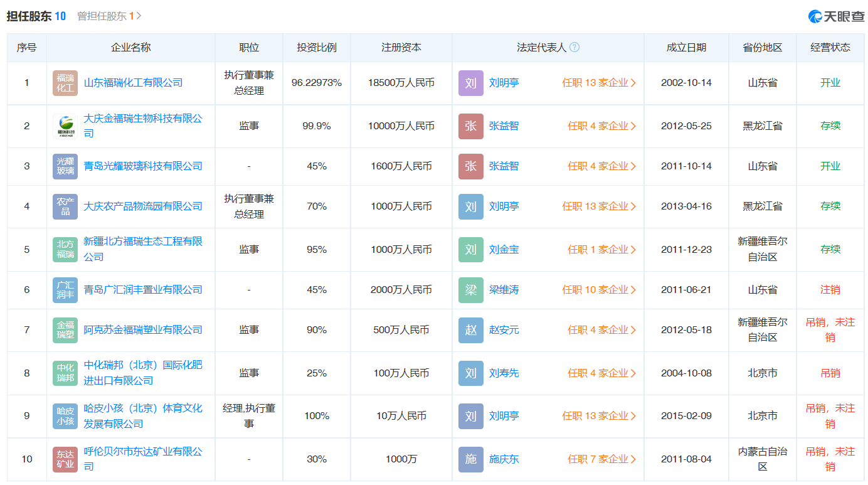
Task: Open 张益智 profile in 青岛光耀玻璃 row
Action: coord(504,166)
